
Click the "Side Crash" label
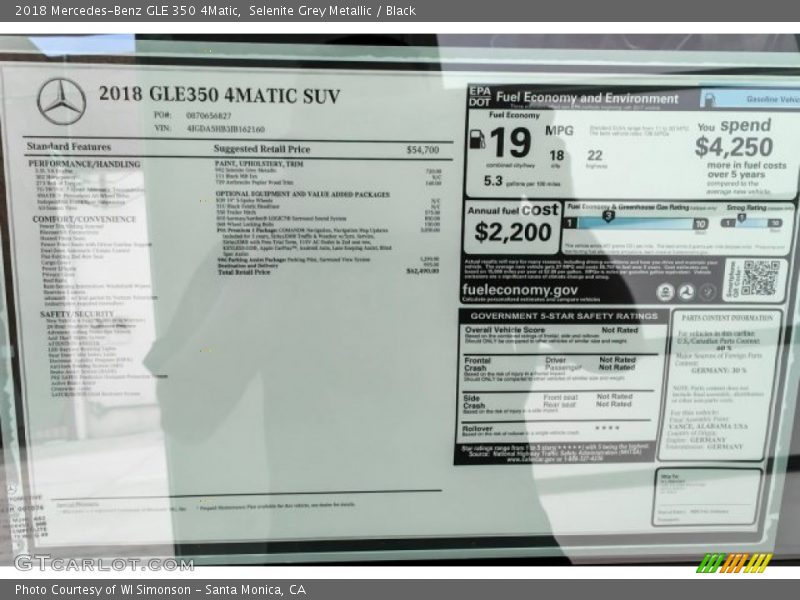tap(474, 402)
